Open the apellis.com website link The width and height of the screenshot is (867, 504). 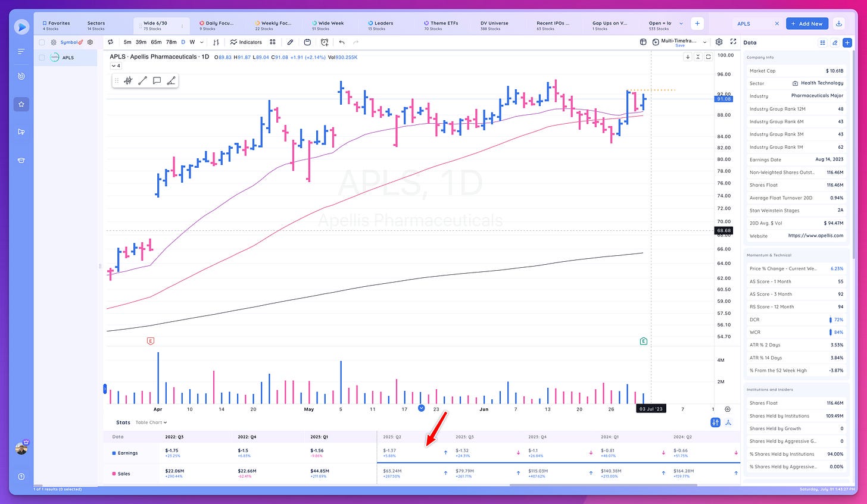[816, 236]
